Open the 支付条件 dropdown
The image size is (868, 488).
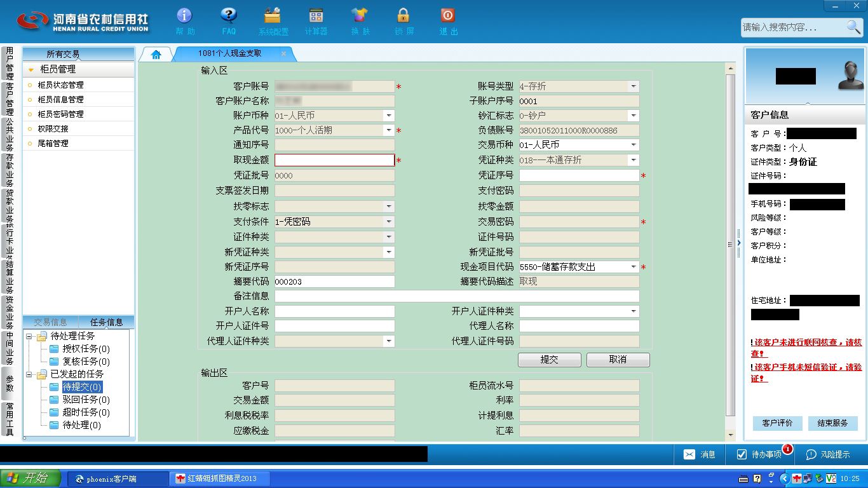pos(389,222)
